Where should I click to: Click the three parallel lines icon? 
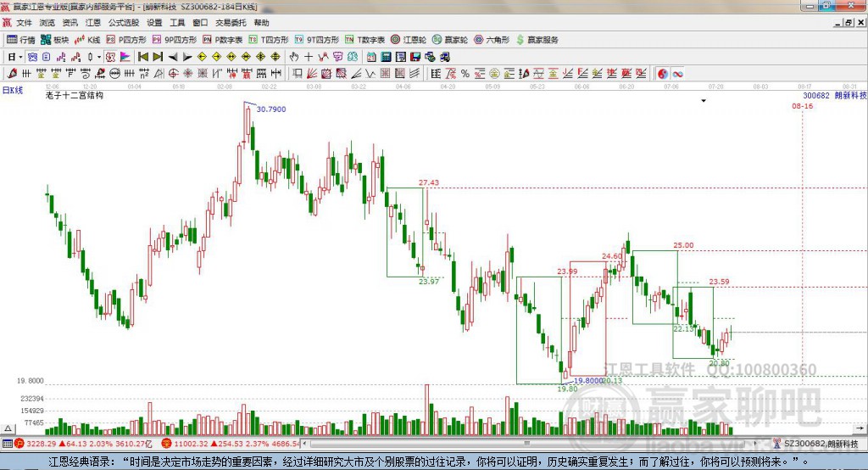click(414, 73)
